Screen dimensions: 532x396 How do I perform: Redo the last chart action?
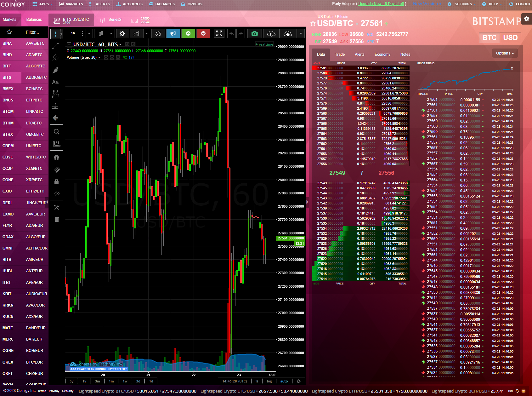click(x=241, y=33)
